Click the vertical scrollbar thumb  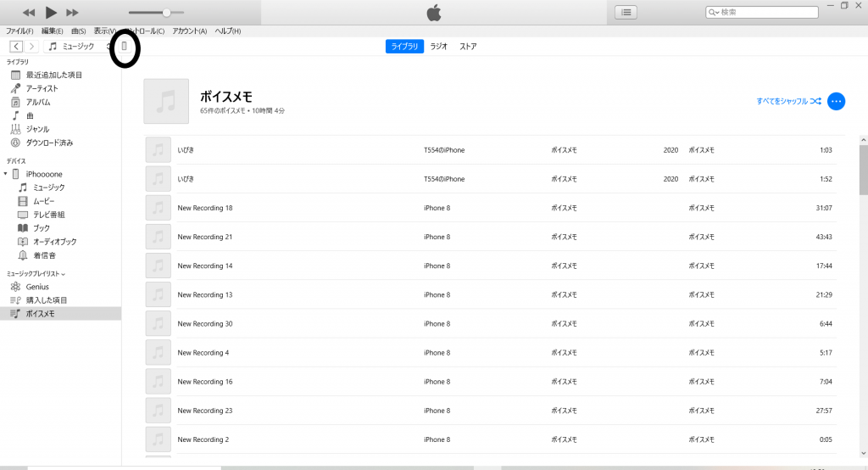pos(864,170)
